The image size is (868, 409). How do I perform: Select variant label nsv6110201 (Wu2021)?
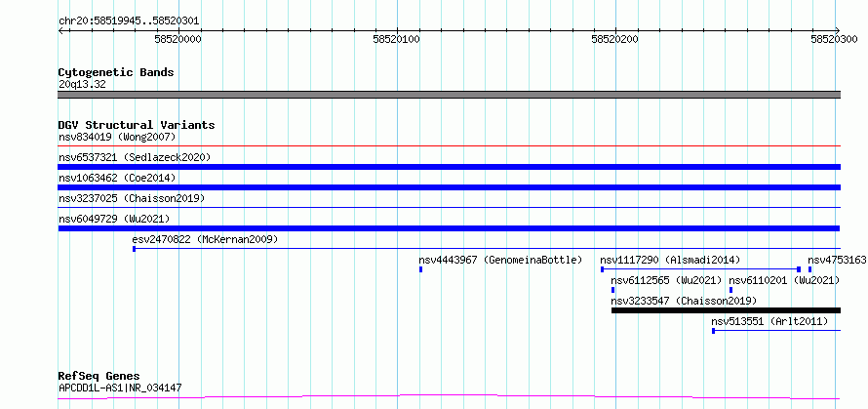[784, 280]
